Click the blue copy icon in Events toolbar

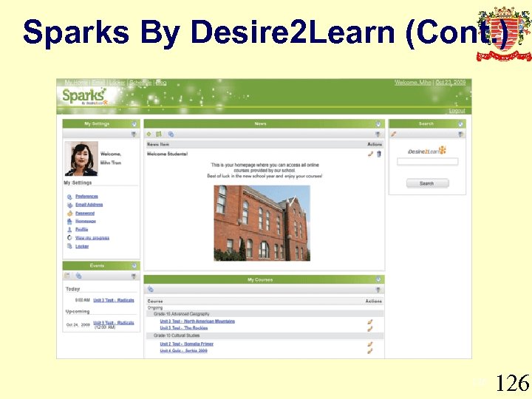[x=78, y=276]
